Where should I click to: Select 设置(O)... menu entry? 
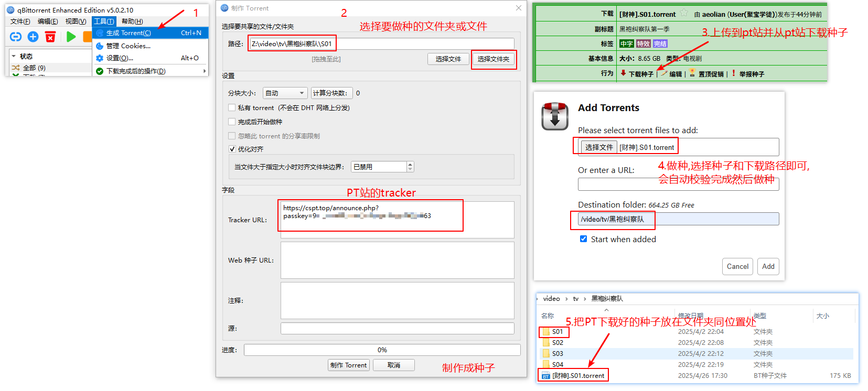click(151, 58)
